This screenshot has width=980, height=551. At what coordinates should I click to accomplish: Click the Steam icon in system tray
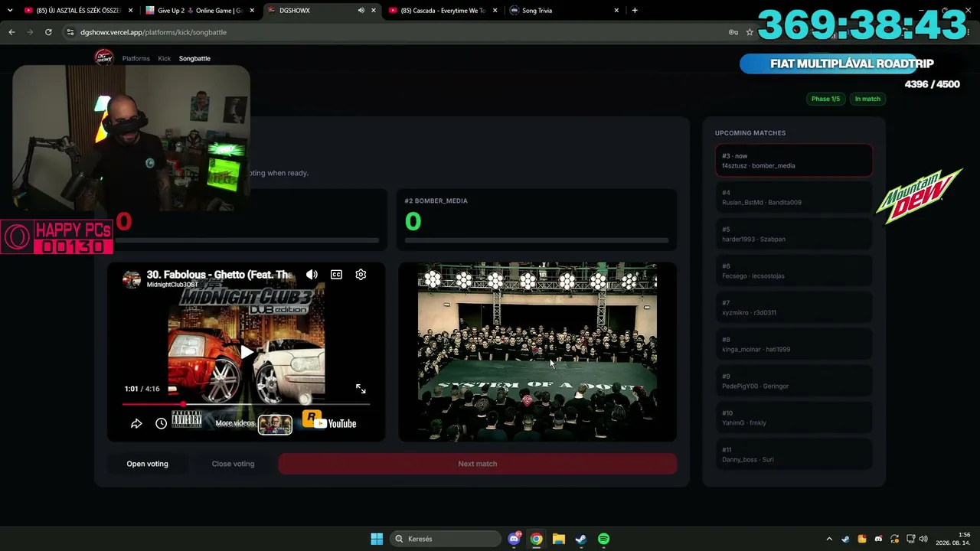pyautogui.click(x=845, y=539)
